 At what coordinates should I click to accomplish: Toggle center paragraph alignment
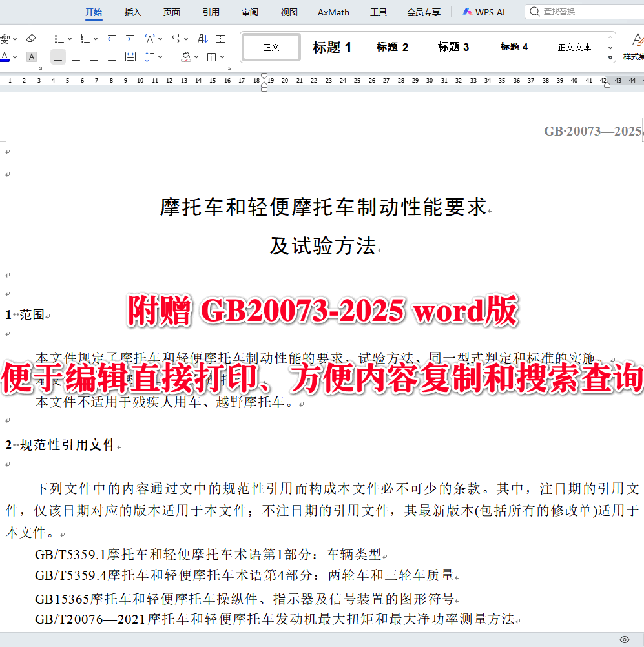(x=76, y=57)
